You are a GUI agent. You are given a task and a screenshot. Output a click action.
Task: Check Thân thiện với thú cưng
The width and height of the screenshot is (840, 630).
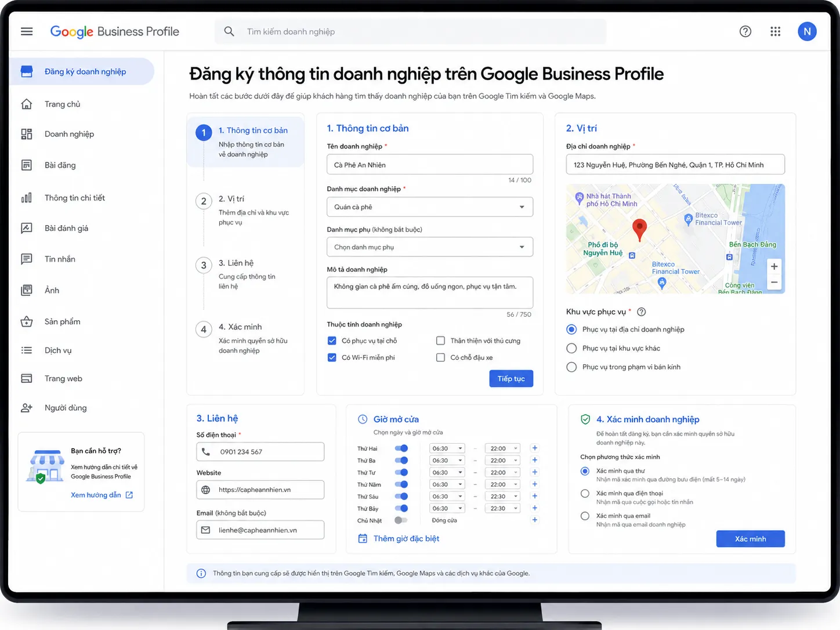coord(440,341)
